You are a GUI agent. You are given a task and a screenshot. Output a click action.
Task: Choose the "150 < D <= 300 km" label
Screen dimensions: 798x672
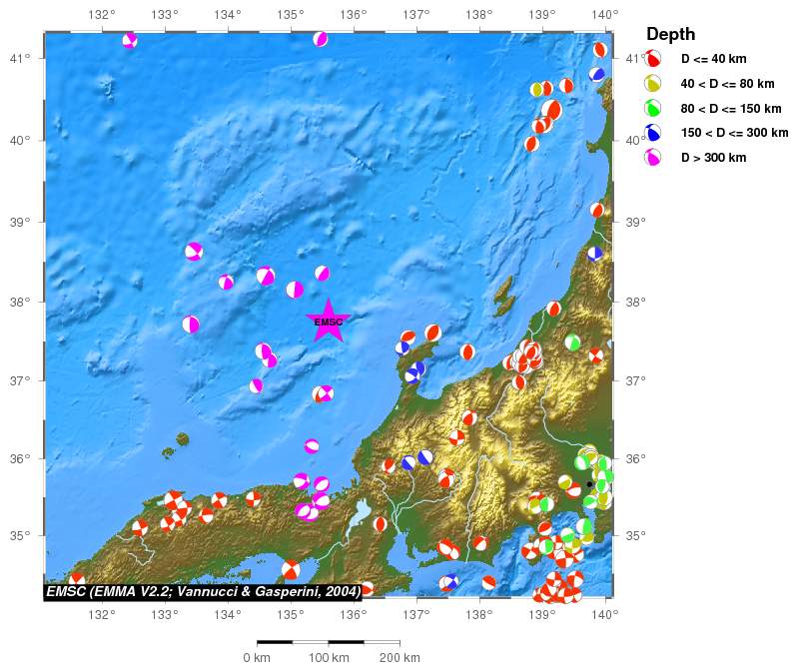tap(734, 133)
